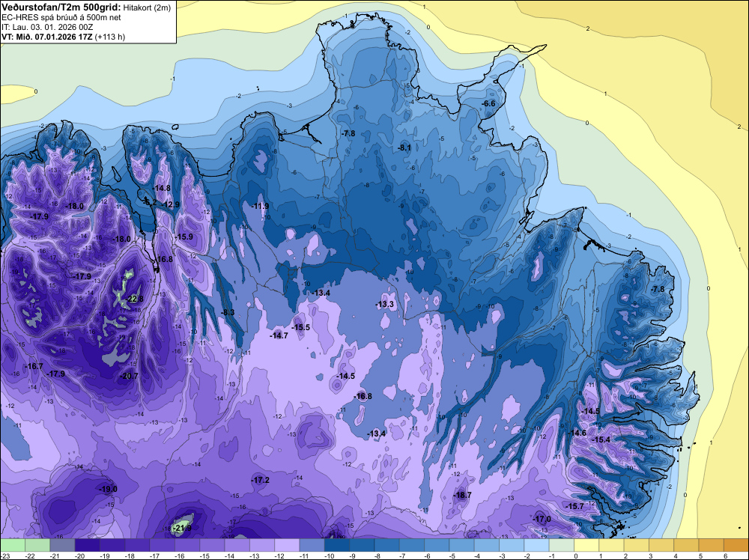Screen dimensions: 749x560
Task: Click the -17.0 temperature label on the map
Action: click(542, 519)
